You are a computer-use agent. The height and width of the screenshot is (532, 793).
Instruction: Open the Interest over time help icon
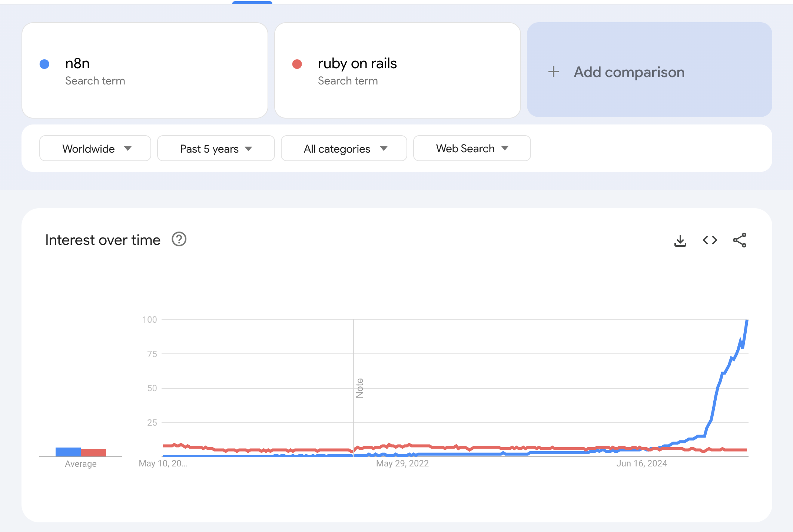[179, 239]
